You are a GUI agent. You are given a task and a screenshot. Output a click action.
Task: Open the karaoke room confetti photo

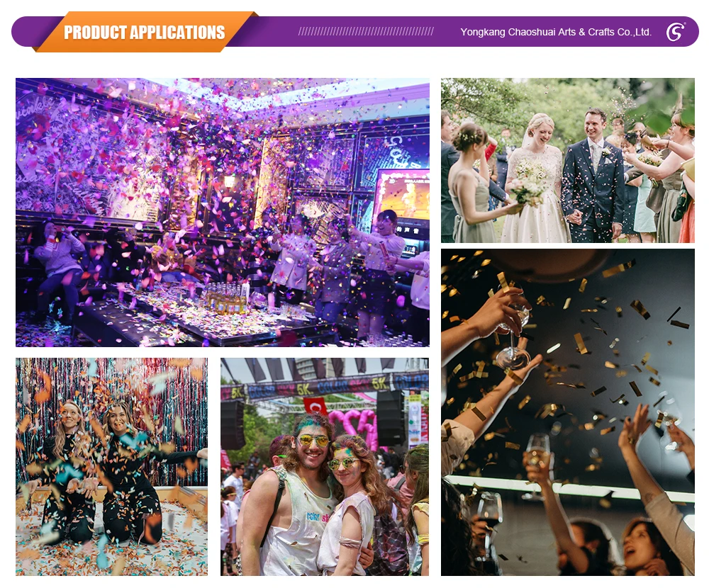point(223,213)
